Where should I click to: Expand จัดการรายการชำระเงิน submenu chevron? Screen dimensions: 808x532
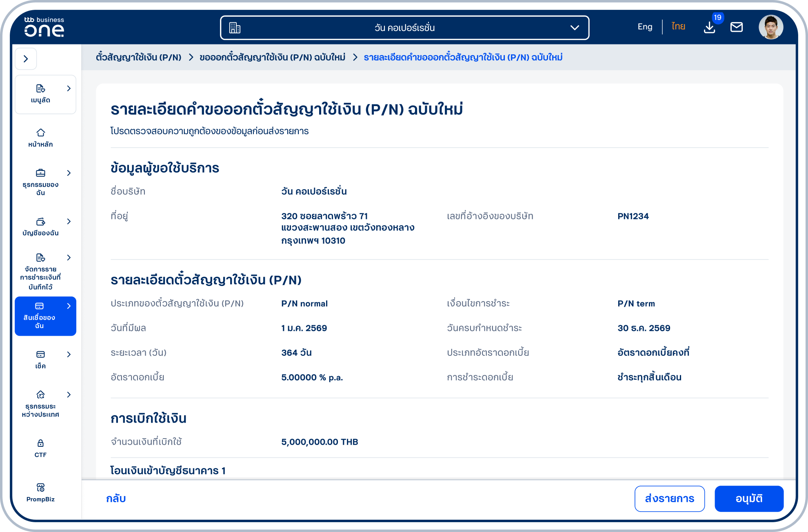pos(69,257)
